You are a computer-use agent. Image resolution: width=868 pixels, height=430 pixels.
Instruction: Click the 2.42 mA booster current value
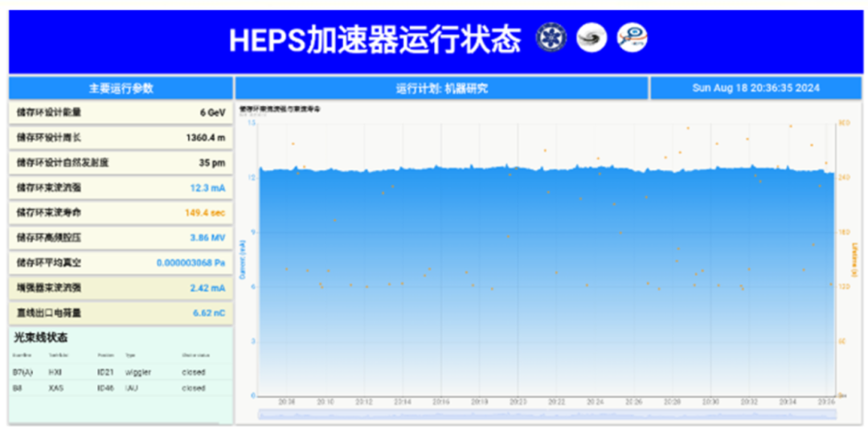click(x=207, y=288)
